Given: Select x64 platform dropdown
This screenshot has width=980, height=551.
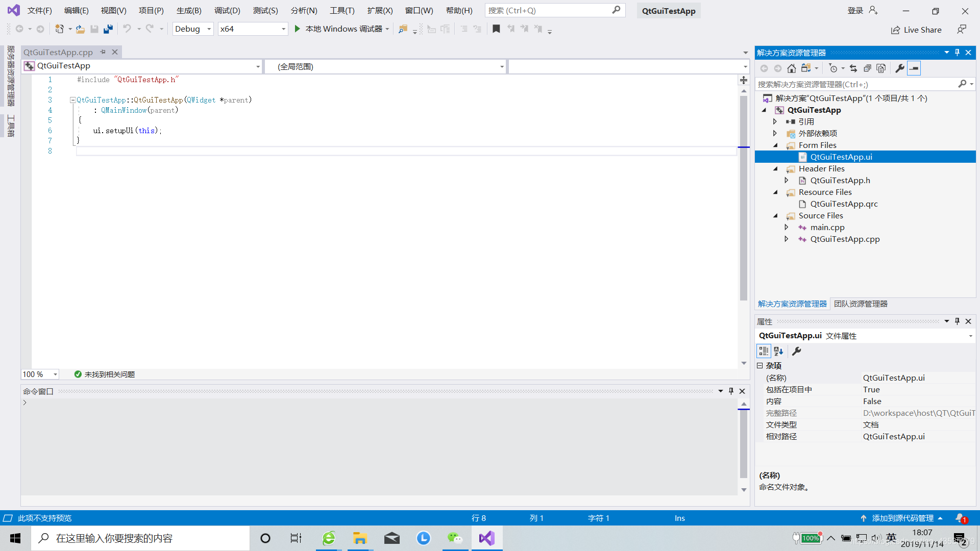Looking at the screenshot, I should [x=253, y=28].
